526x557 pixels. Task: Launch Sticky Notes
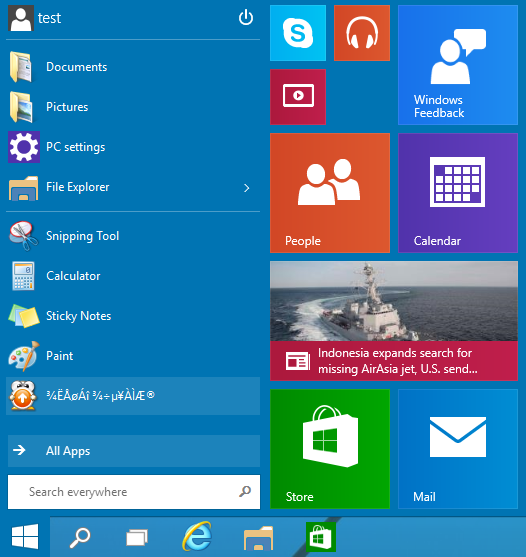click(x=133, y=316)
